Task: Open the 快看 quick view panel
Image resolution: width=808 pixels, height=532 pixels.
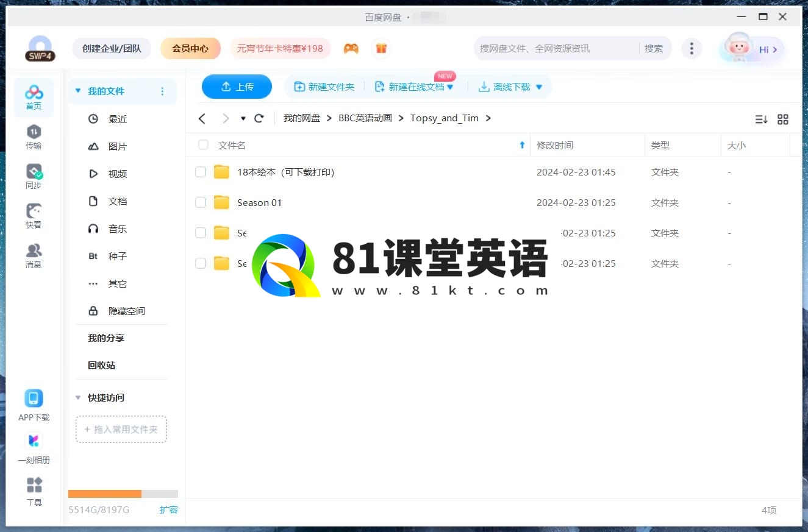Action: (x=34, y=216)
